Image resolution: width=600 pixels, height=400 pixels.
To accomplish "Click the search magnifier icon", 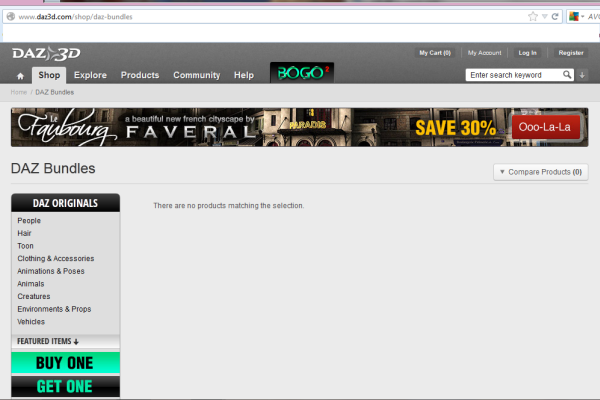I will pyautogui.click(x=567, y=75).
